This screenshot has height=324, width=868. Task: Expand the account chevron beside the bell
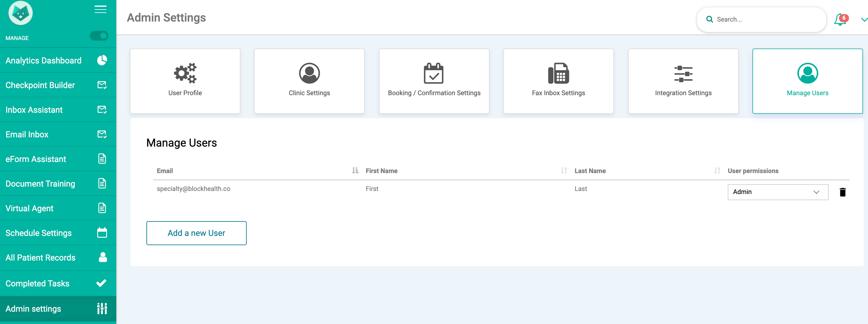tap(864, 20)
